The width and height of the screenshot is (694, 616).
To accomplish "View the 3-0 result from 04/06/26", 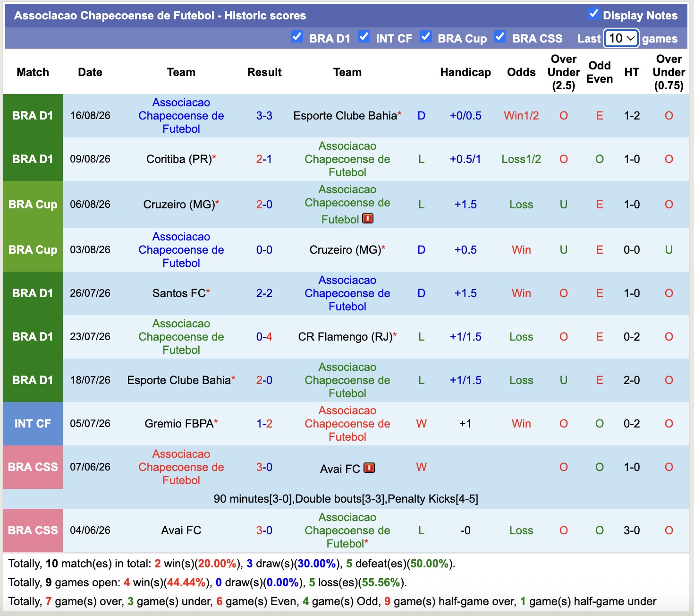I will [x=264, y=530].
